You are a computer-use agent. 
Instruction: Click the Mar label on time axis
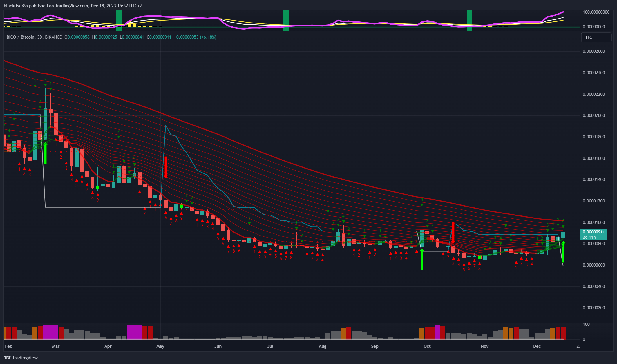click(x=55, y=346)
